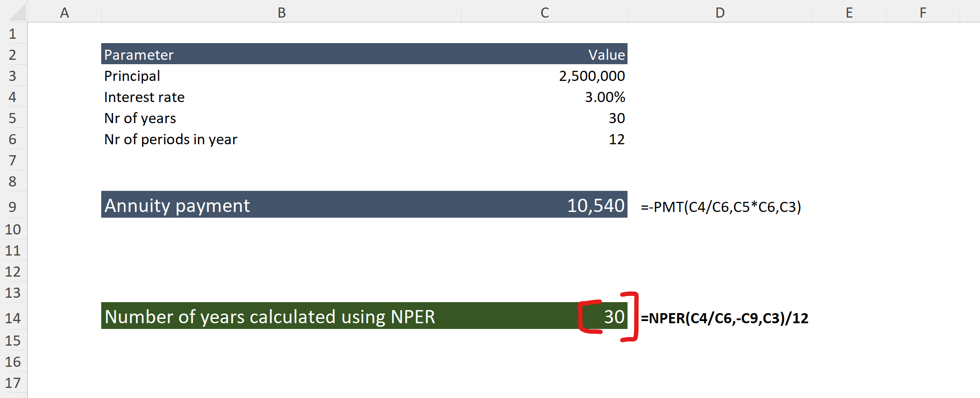Click the 10,540 annuity payment result
Image resolution: width=980 pixels, height=398 pixels.
tap(595, 205)
